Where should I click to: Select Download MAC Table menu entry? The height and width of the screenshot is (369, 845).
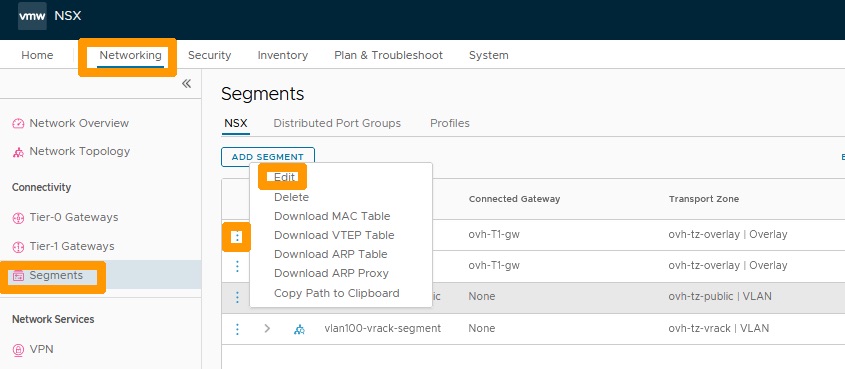(x=332, y=216)
